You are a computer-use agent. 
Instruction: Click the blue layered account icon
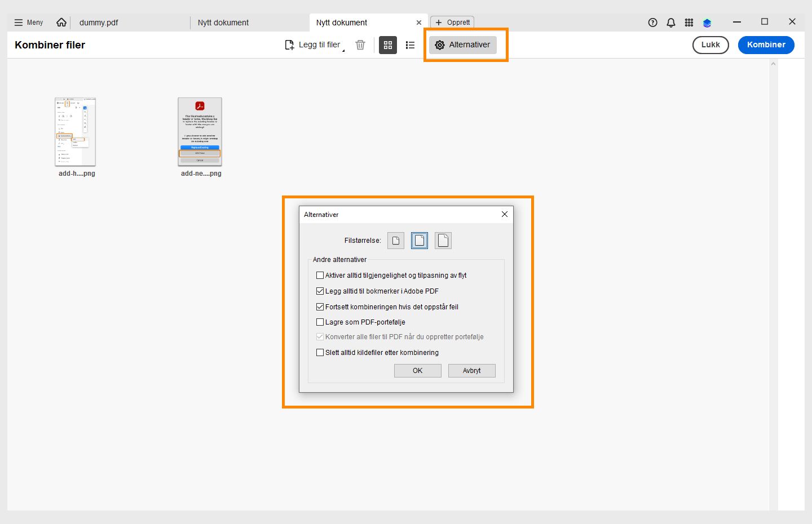click(x=707, y=23)
